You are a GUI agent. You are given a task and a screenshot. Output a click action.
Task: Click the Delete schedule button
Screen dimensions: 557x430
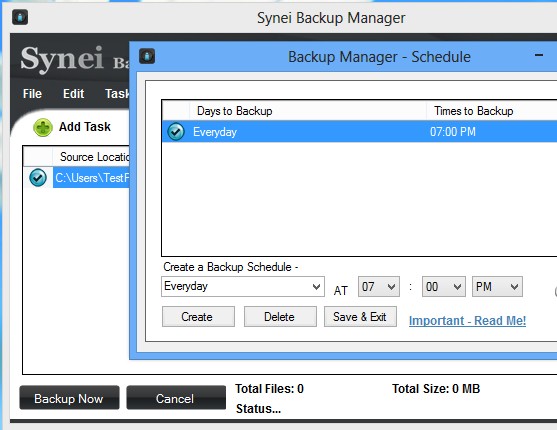280,316
